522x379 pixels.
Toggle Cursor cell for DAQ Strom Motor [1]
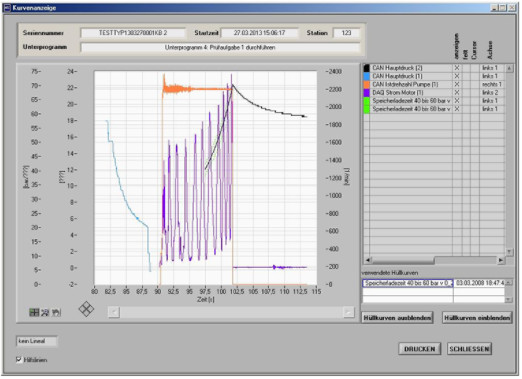[x=475, y=92]
